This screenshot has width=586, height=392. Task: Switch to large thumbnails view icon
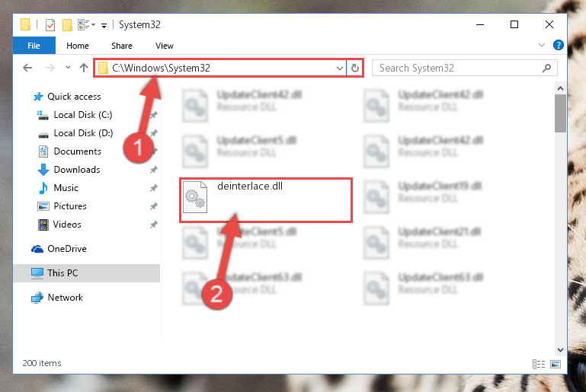pos(556,364)
